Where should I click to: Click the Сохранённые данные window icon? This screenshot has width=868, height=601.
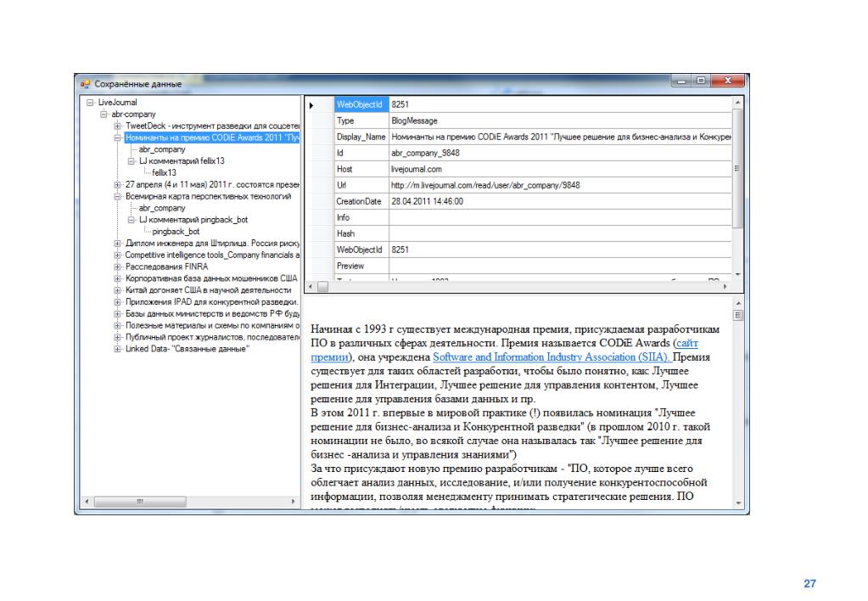point(85,84)
